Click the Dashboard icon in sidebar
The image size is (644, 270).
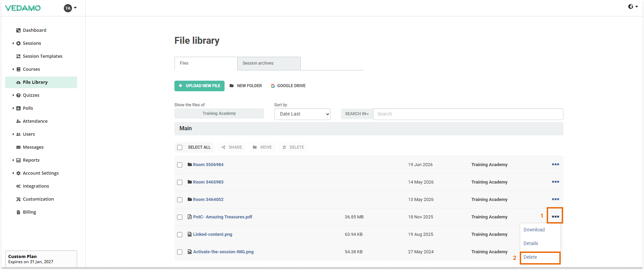click(x=18, y=30)
